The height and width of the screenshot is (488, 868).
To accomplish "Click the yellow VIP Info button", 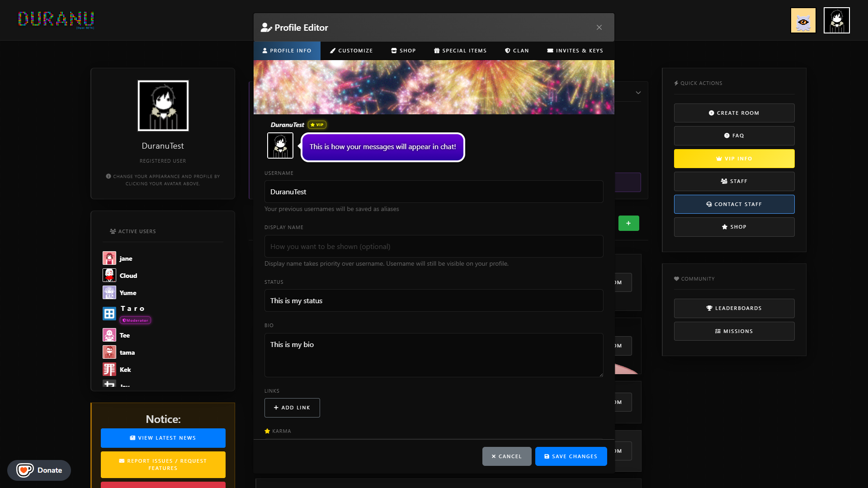I will (734, 159).
